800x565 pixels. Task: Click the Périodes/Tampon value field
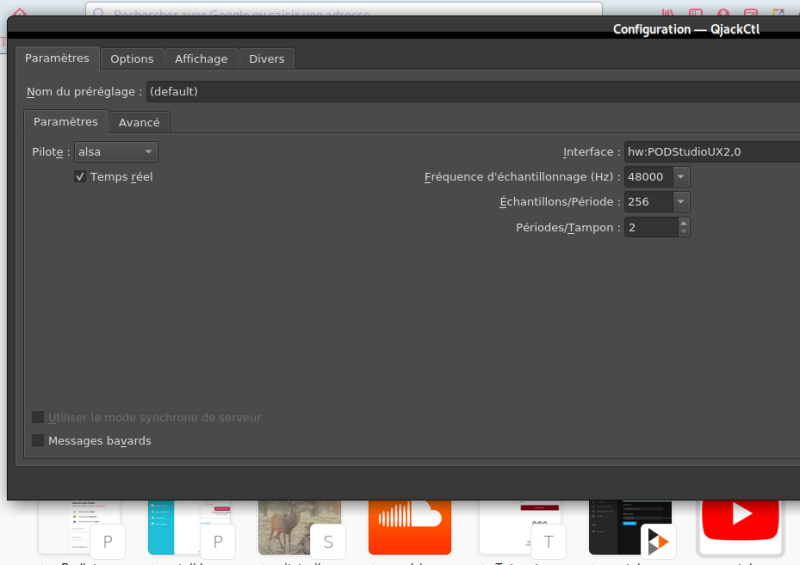click(x=652, y=228)
